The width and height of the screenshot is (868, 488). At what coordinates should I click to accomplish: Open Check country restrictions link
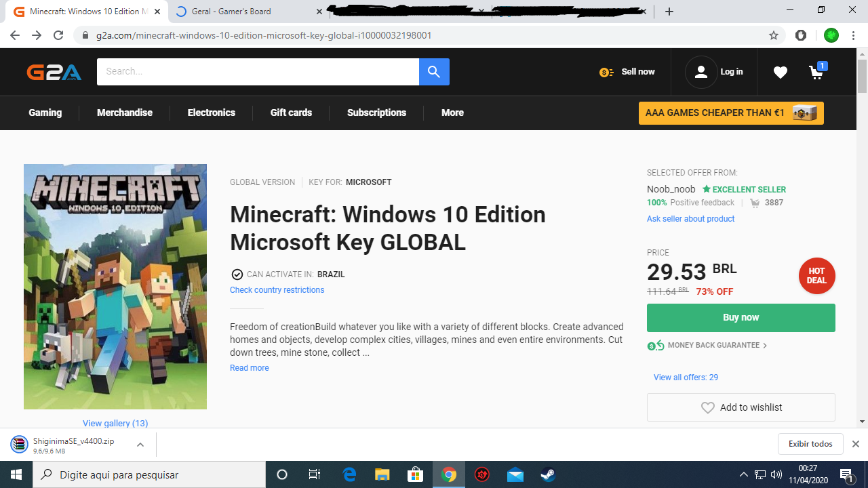[x=277, y=290]
